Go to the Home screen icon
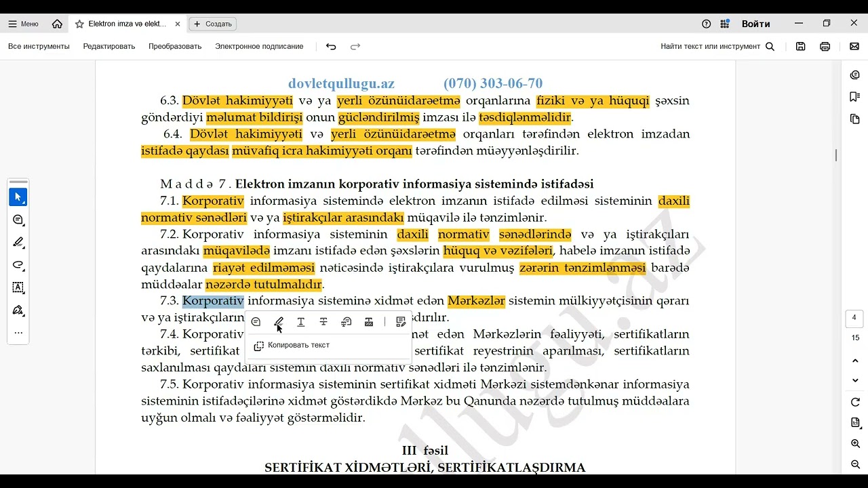 coord(57,24)
